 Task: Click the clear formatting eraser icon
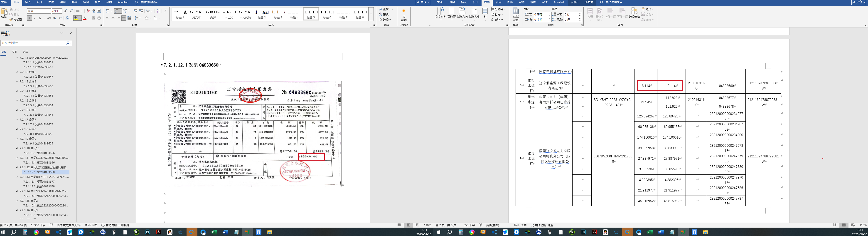pos(88,11)
